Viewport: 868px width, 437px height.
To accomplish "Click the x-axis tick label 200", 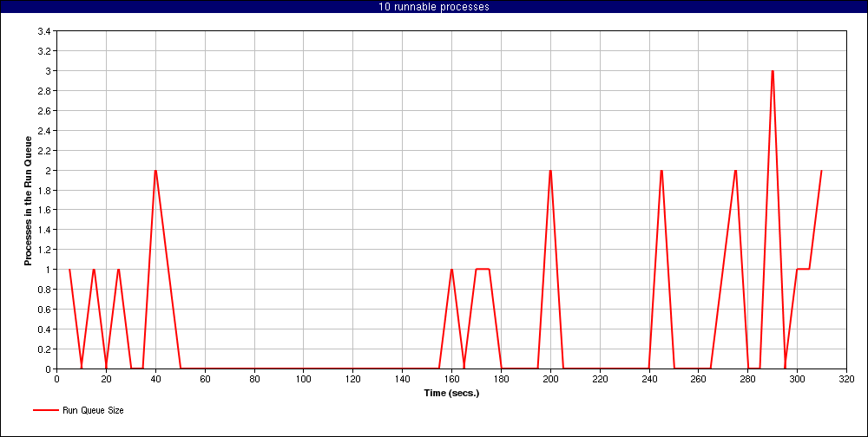I will click(x=550, y=379).
